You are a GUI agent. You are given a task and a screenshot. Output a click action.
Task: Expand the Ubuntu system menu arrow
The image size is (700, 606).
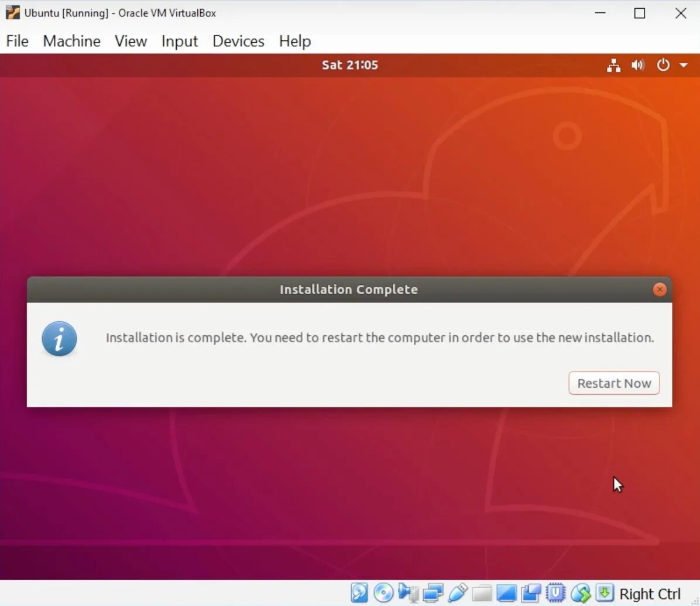point(684,65)
